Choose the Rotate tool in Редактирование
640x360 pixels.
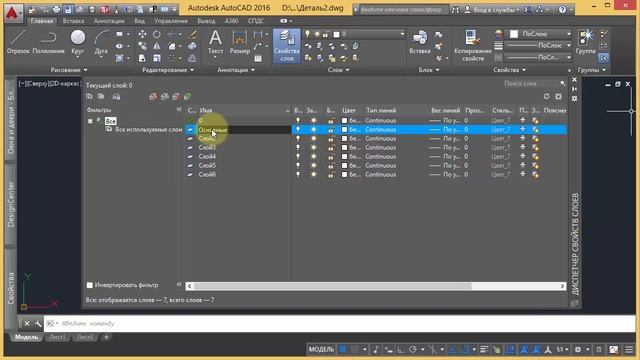click(x=157, y=34)
